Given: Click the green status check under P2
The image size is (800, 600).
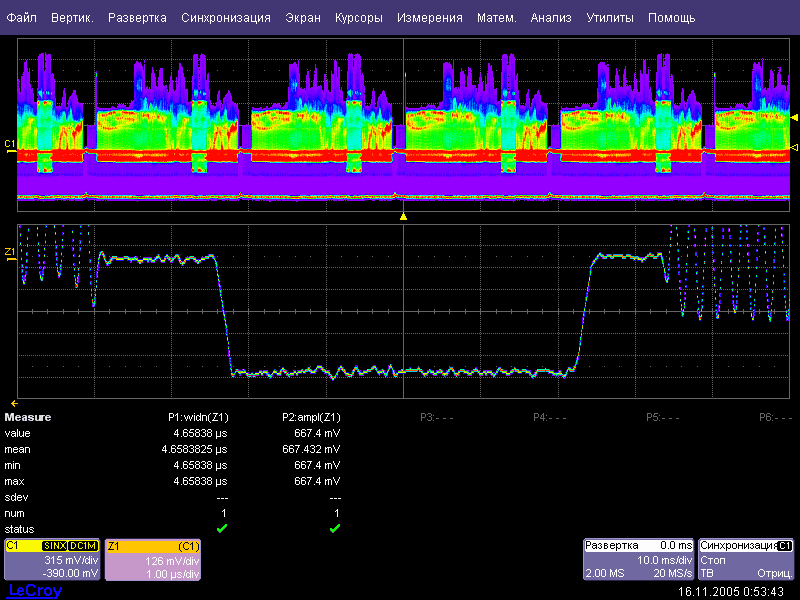Looking at the screenshot, I should pyautogui.click(x=335, y=528).
